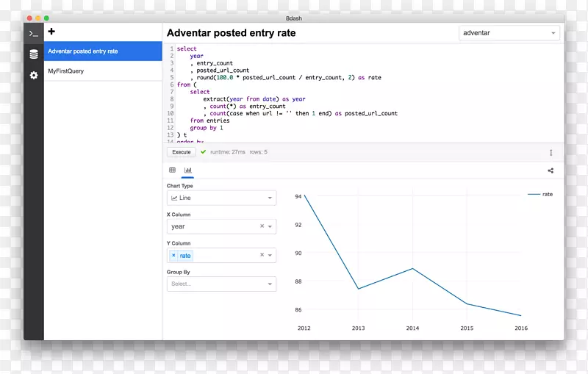Click the runtime: 27ms status text

228,152
